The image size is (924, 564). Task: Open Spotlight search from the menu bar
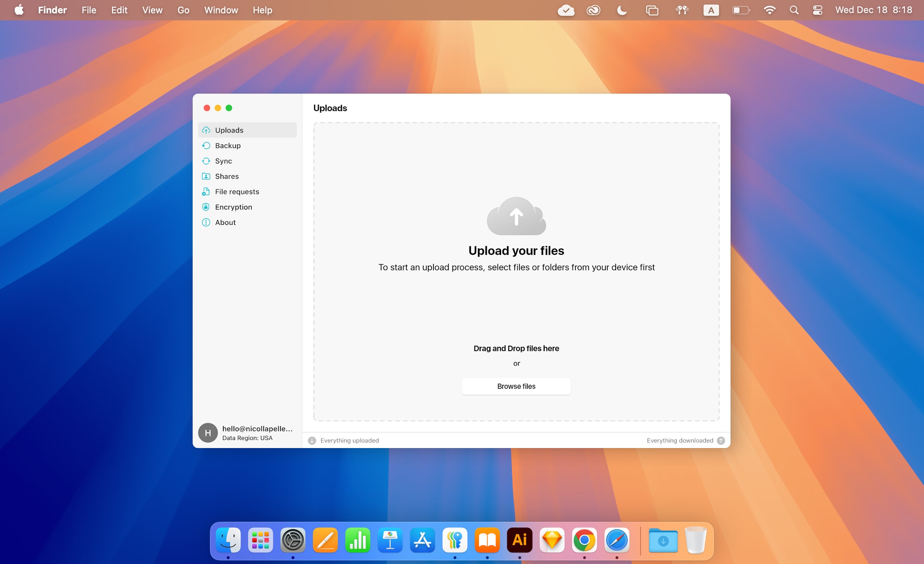pyautogui.click(x=794, y=10)
